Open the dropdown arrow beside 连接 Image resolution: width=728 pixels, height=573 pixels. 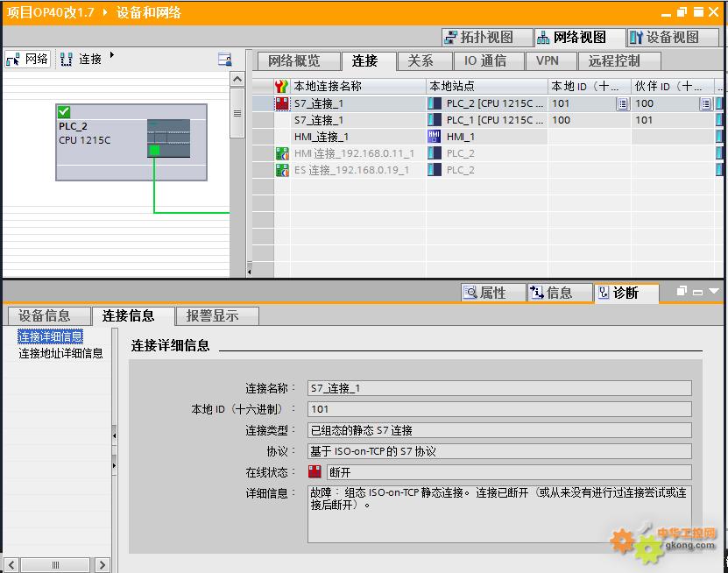pyautogui.click(x=112, y=55)
